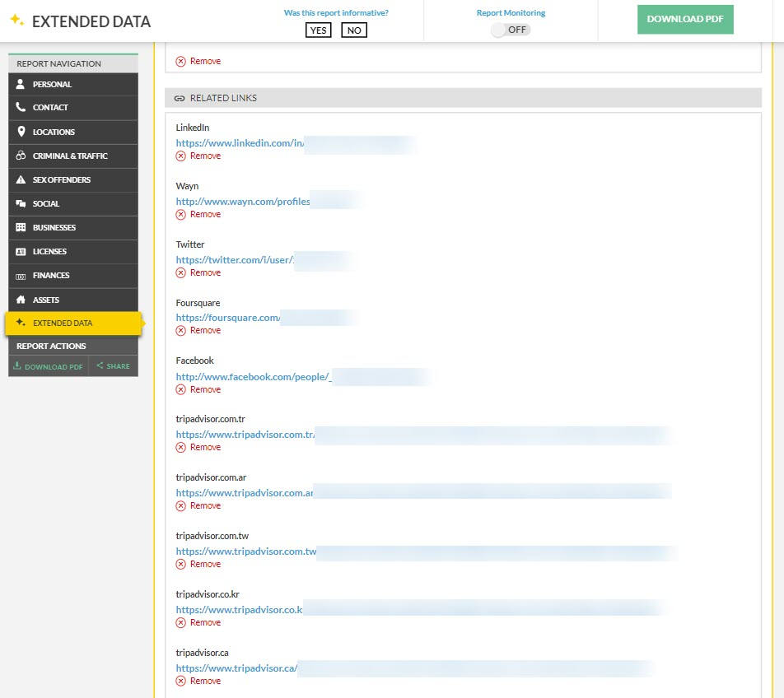Click the remove X icon under tripadvisor.co.kr
Image resolution: width=784 pixels, height=698 pixels.
click(181, 622)
